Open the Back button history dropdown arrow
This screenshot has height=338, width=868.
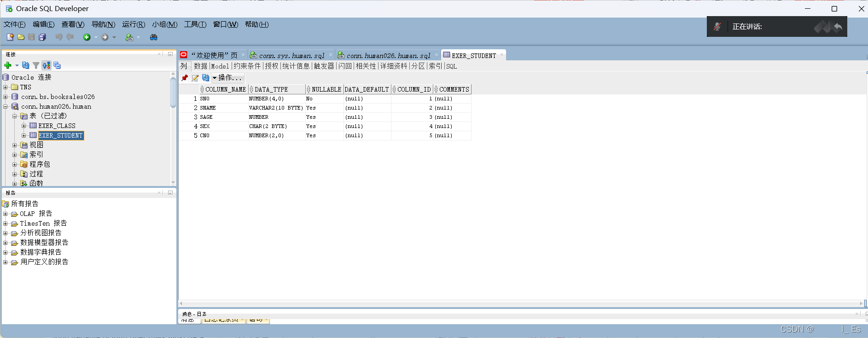(x=96, y=37)
